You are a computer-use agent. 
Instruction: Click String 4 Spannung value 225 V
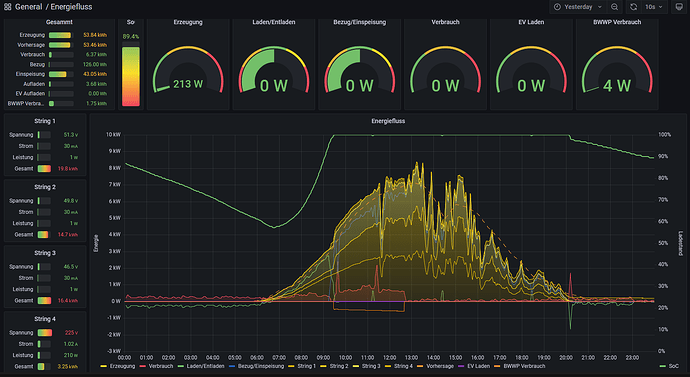pyautogui.click(x=71, y=333)
